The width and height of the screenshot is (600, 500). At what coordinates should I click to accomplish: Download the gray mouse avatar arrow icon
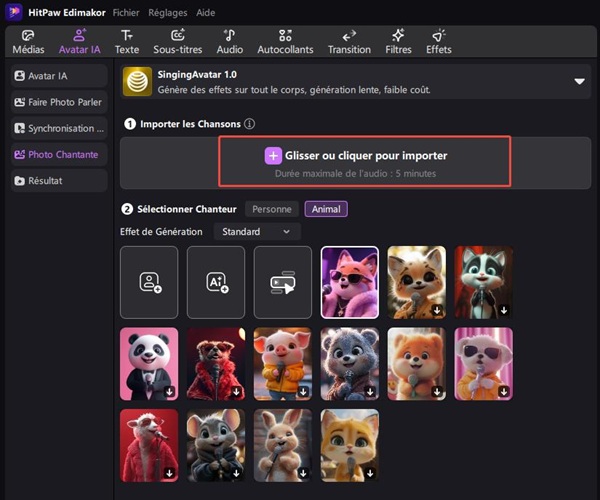coord(236,473)
